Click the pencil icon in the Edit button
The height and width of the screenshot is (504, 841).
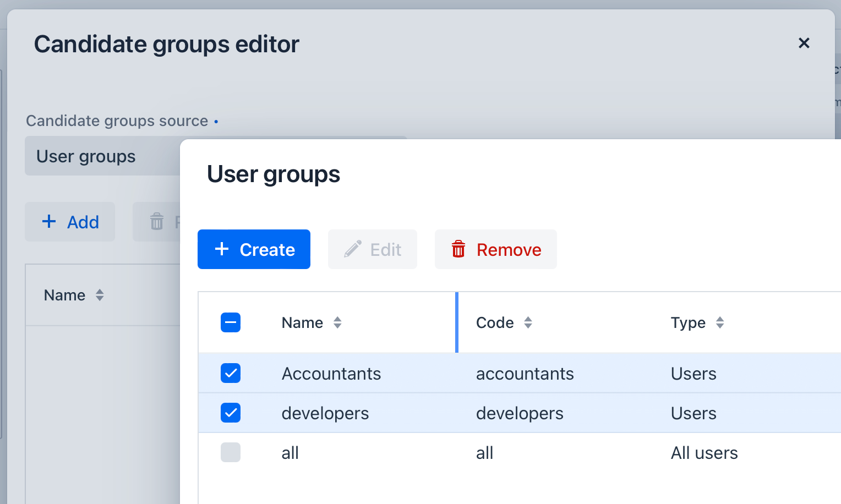point(352,249)
